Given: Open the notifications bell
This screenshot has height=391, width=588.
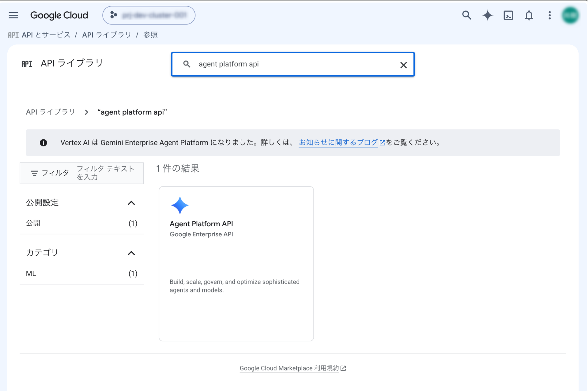Looking at the screenshot, I should point(529,15).
